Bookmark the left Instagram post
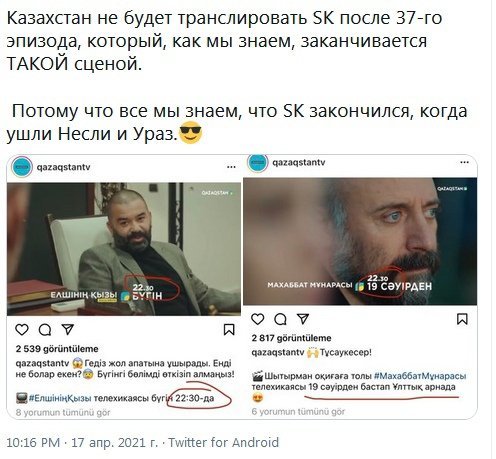 coord(229,329)
